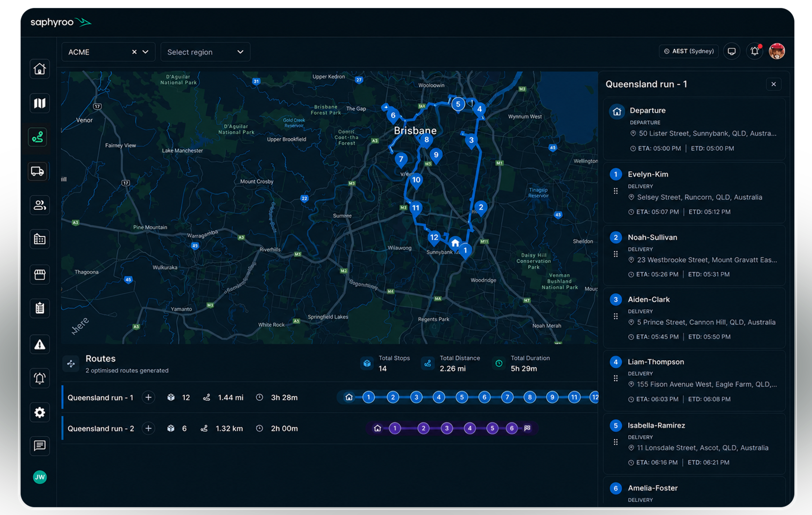The image size is (812, 515).
Task: Open the Map view sidebar icon
Action: click(40, 103)
